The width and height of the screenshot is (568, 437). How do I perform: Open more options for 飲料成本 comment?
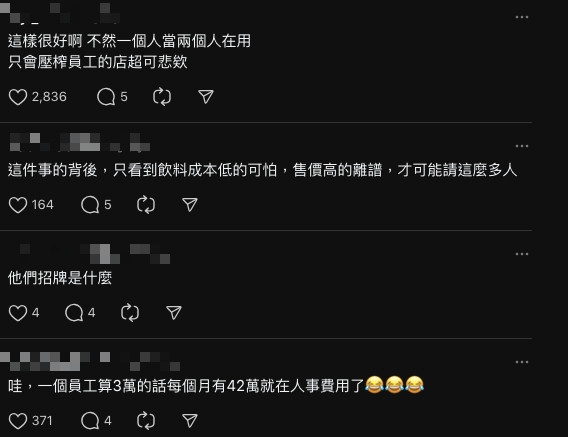pyautogui.click(x=522, y=146)
